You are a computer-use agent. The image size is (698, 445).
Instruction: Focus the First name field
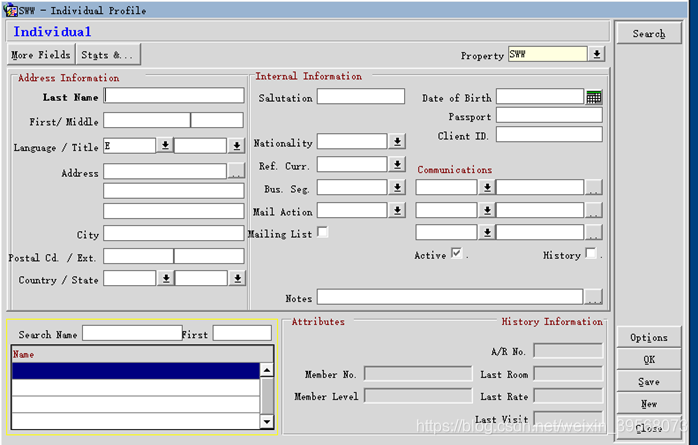coord(147,120)
